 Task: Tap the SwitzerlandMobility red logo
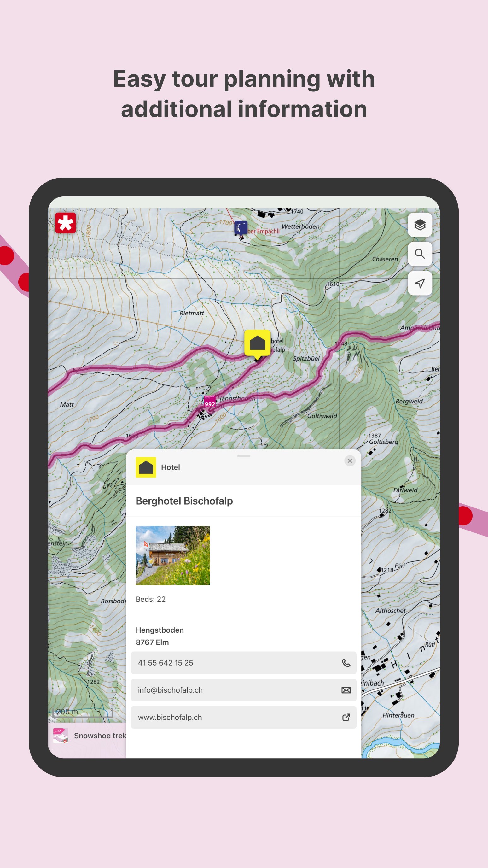(65, 223)
